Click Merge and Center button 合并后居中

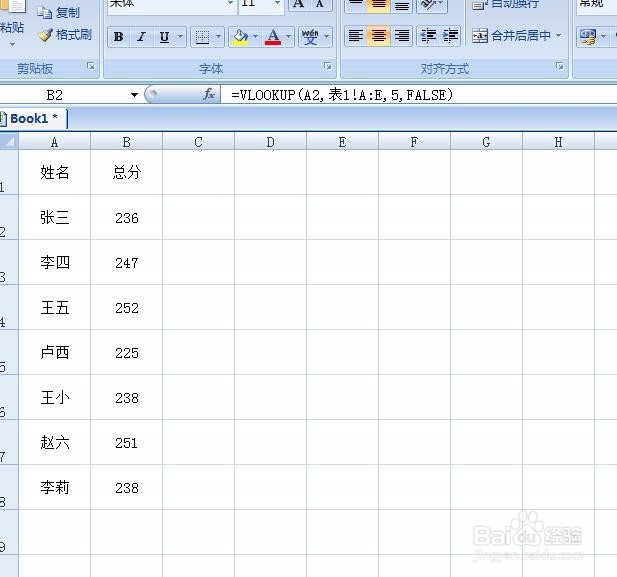[512, 36]
